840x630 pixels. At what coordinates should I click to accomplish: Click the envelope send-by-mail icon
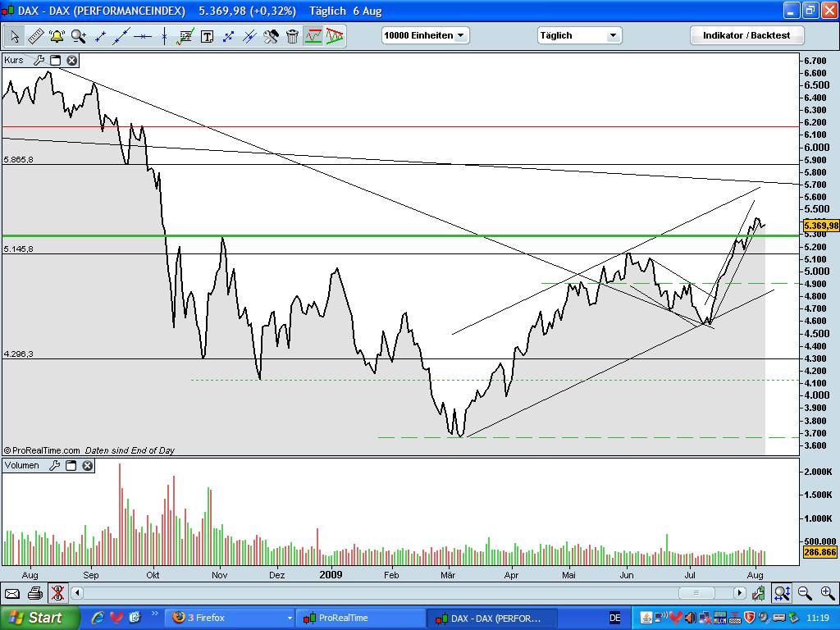(x=11, y=593)
